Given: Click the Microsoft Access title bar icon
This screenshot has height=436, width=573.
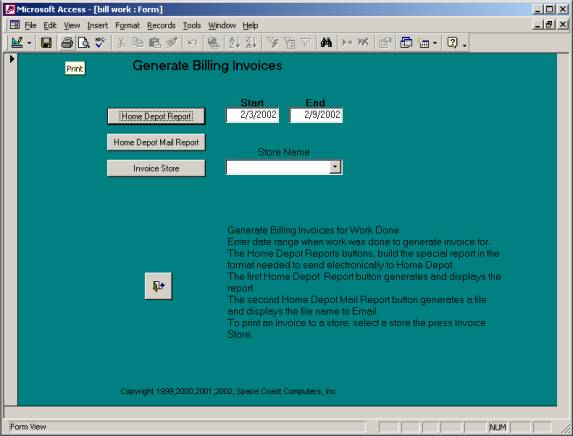Looking at the screenshot, I should point(10,9).
